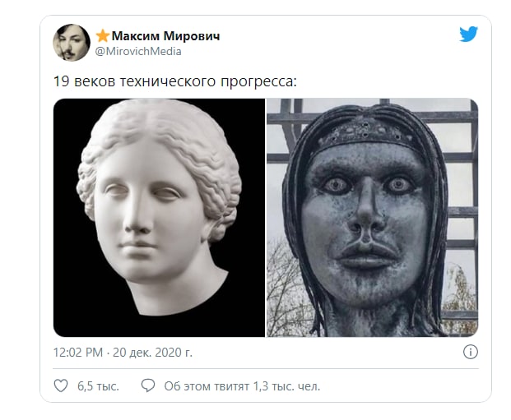Image resolution: width=511 pixels, height=420 pixels.
Task: Open 'Об этом твитят 1,3 тыс. чел.' link
Action: click(x=242, y=386)
